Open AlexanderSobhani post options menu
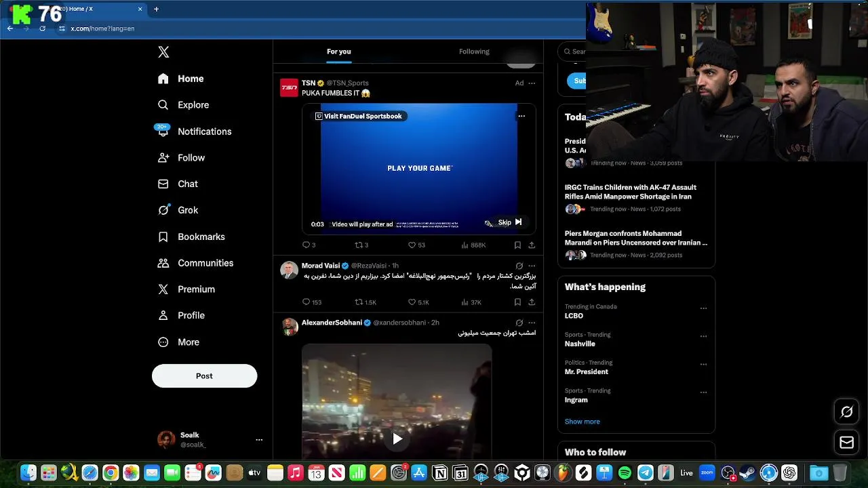Screen dimensions: 868x488 (532, 323)
